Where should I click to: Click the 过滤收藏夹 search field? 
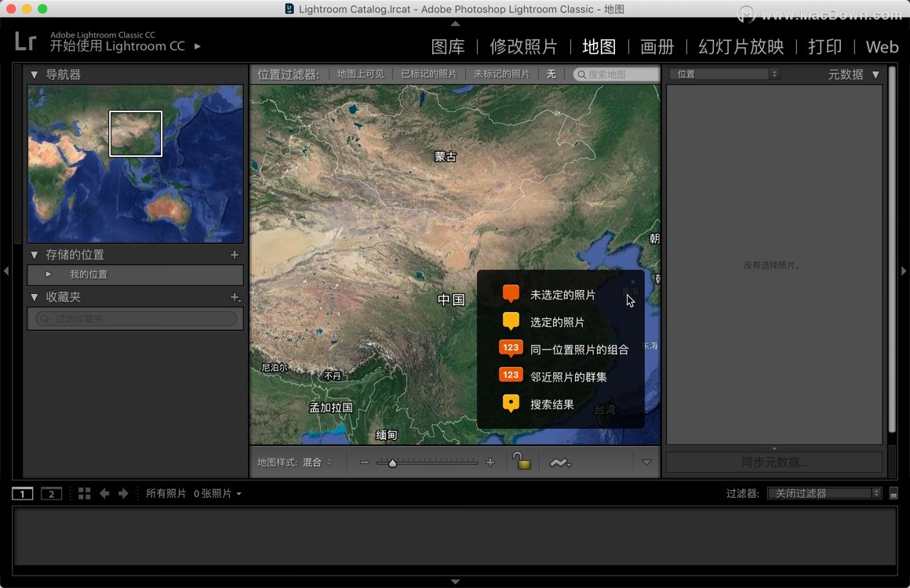pos(136,319)
